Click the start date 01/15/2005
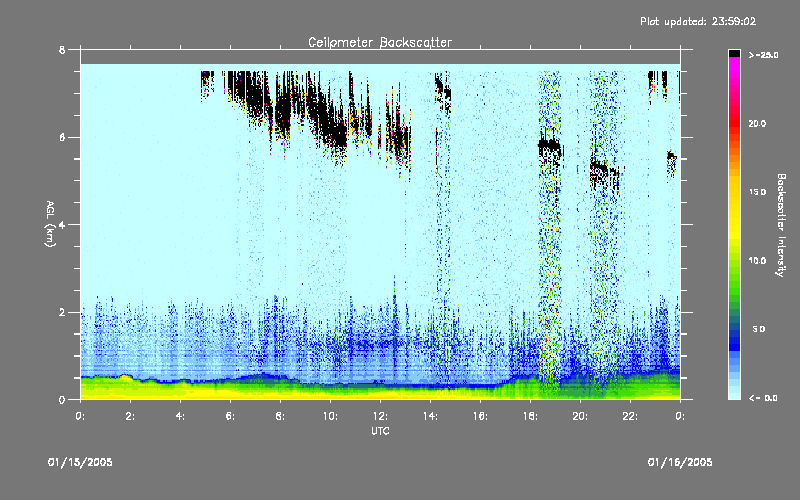The image size is (800, 500). (80, 462)
